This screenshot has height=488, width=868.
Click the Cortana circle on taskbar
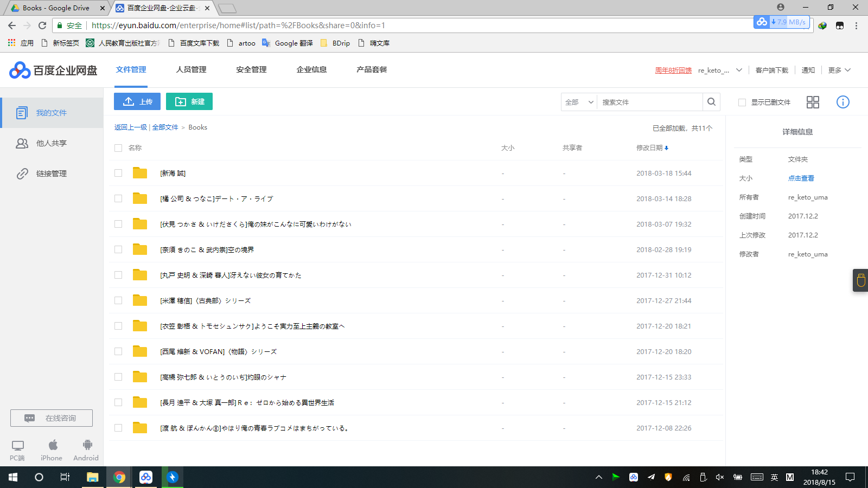click(39, 477)
